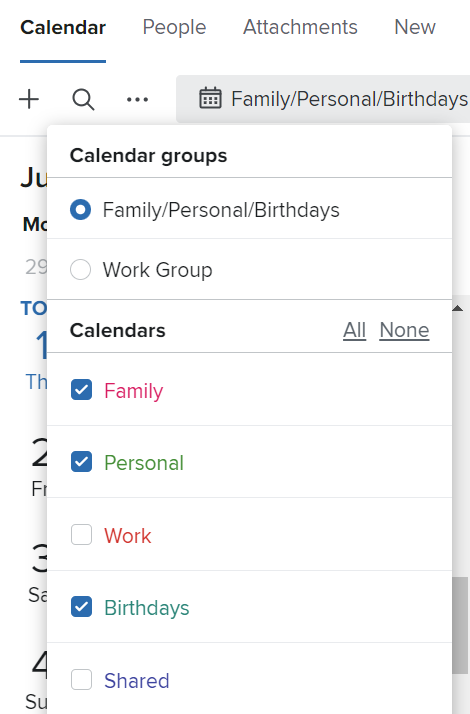This screenshot has height=714, width=470.
Task: Open the New tab
Action: tap(415, 27)
